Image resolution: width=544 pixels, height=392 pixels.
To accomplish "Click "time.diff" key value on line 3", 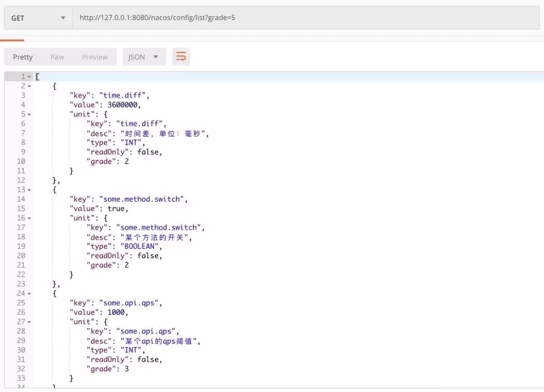I will tap(122, 95).
